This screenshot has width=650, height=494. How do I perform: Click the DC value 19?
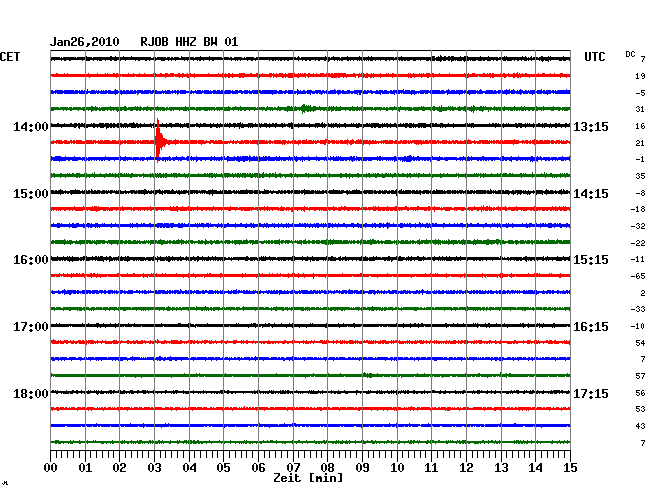(640, 76)
